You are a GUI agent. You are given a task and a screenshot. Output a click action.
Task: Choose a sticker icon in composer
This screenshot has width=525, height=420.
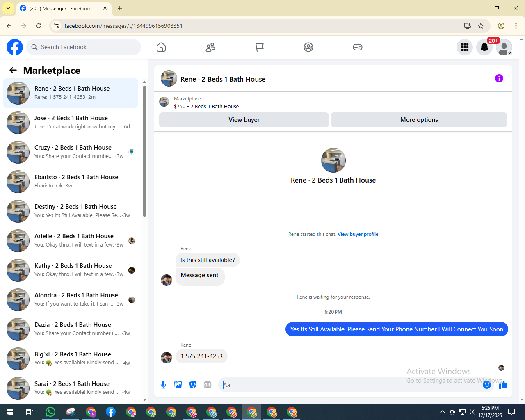(193, 385)
